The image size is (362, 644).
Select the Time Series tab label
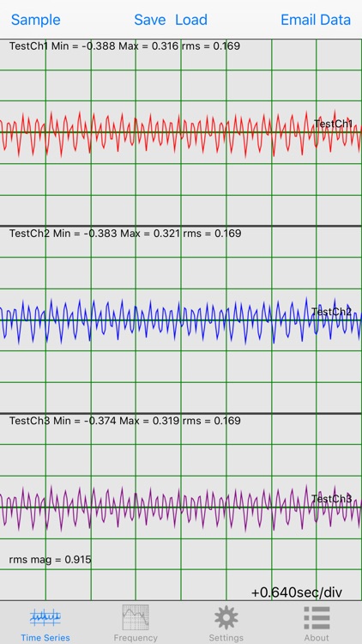click(45, 637)
